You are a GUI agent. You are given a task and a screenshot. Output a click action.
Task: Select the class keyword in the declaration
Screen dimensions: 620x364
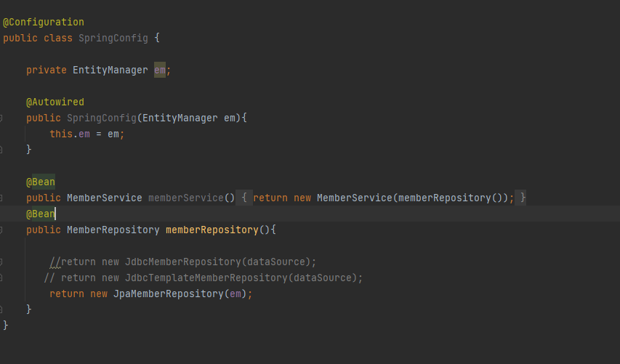pyautogui.click(x=58, y=39)
